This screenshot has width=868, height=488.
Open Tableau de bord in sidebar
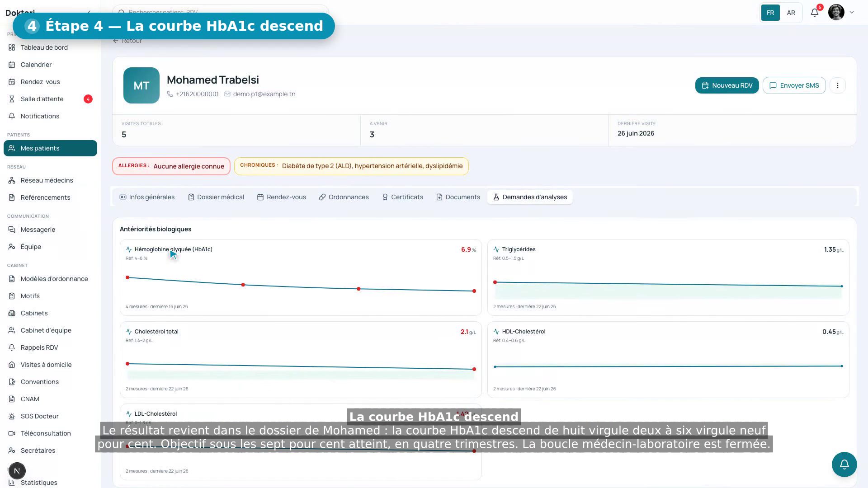[50, 47]
